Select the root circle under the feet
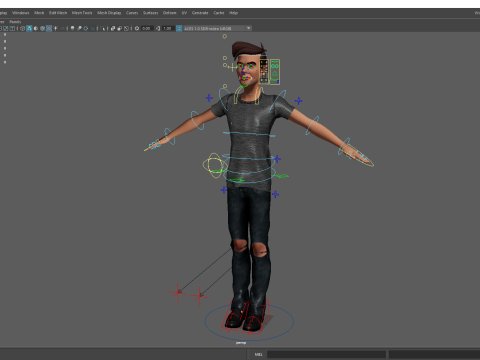The image size is (480, 360). coord(249,322)
